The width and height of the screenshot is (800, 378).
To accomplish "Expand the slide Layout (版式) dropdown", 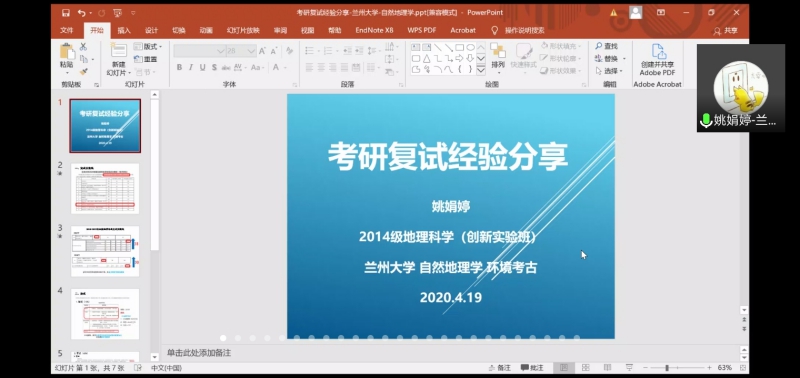I will (x=148, y=46).
